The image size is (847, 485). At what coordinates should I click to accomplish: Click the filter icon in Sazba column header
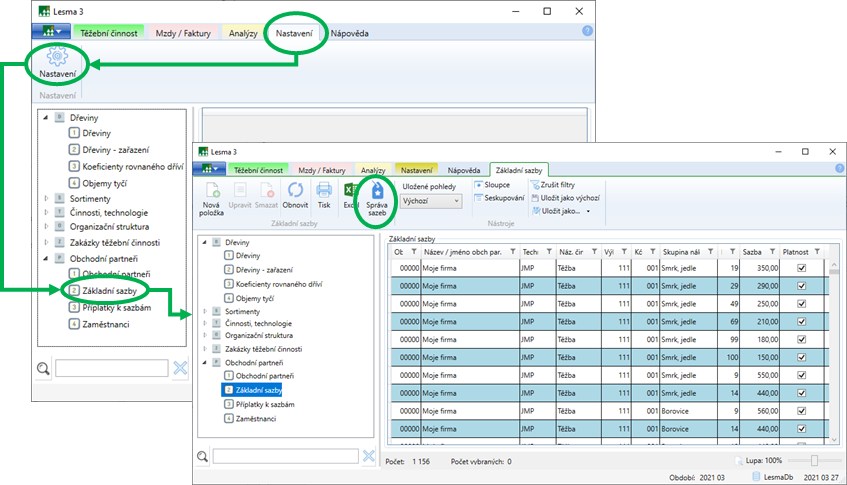771,251
